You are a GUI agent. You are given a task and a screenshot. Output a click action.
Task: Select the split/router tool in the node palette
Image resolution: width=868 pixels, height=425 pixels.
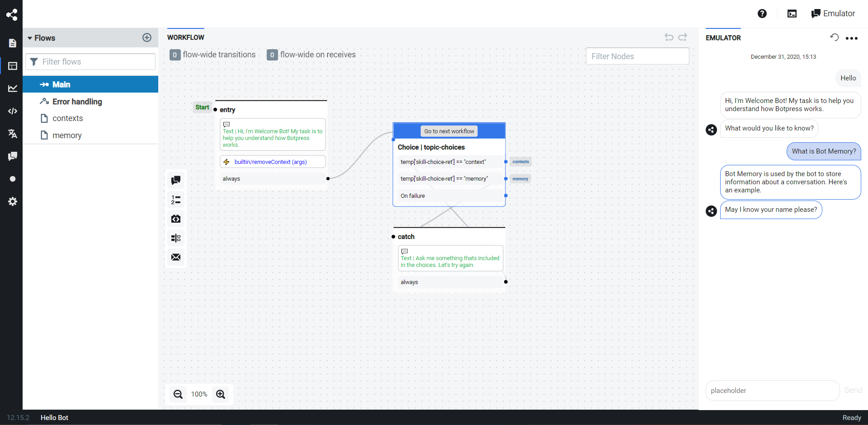pyautogui.click(x=175, y=238)
